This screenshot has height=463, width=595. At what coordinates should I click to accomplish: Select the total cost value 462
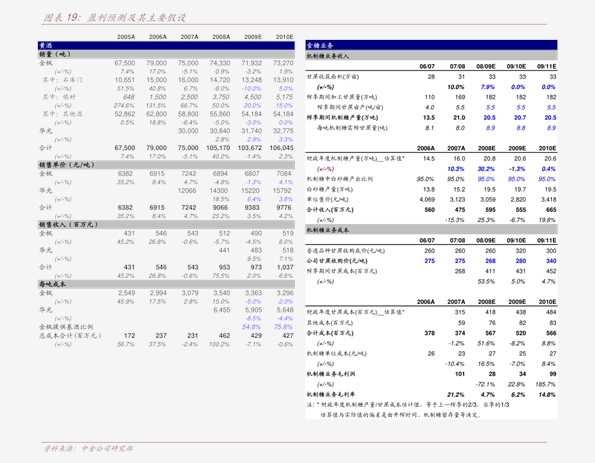point(224,335)
